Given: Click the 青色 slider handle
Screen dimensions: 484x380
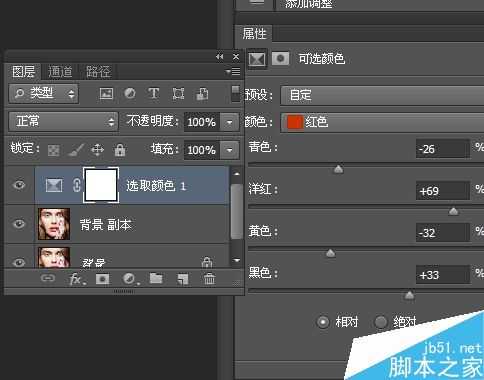Looking at the screenshot, I should (338, 169).
